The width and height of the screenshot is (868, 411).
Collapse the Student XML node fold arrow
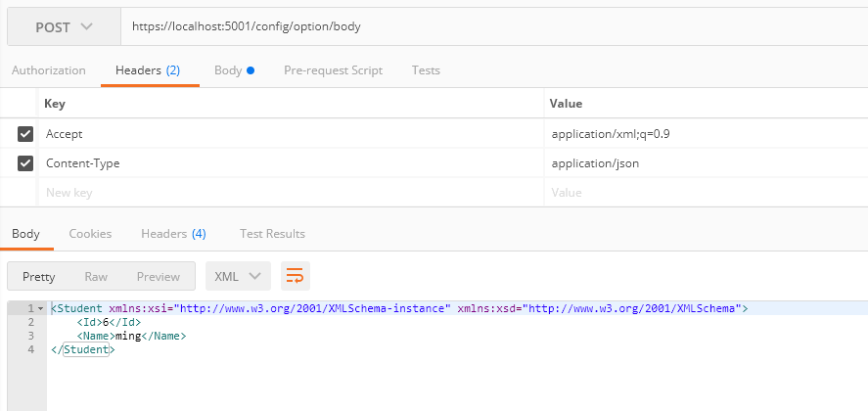click(x=40, y=309)
